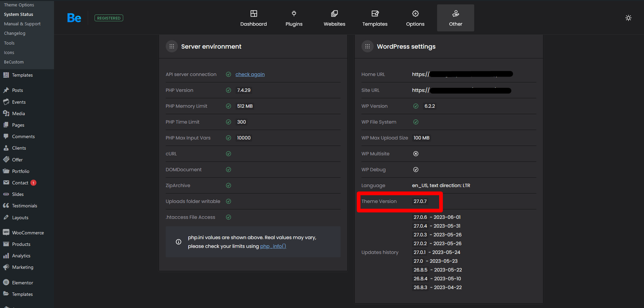The image size is (644, 308).
Task: Click the WP Multisite cross icon
Action: tap(416, 154)
